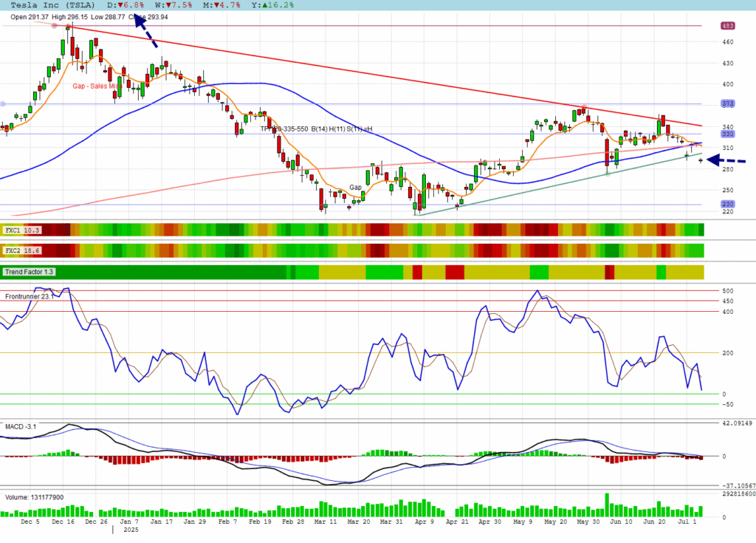
Task: Click the Feb 7 date label
Action: point(227,522)
